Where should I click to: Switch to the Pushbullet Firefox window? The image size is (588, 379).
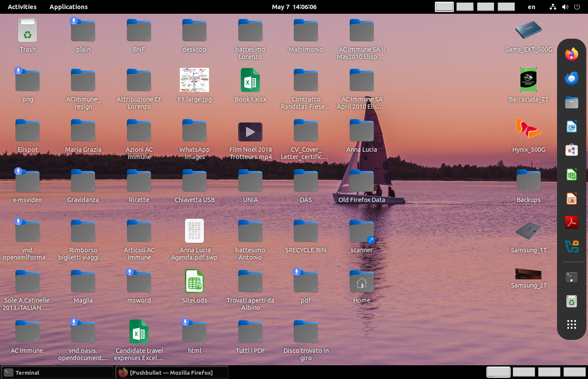171,372
